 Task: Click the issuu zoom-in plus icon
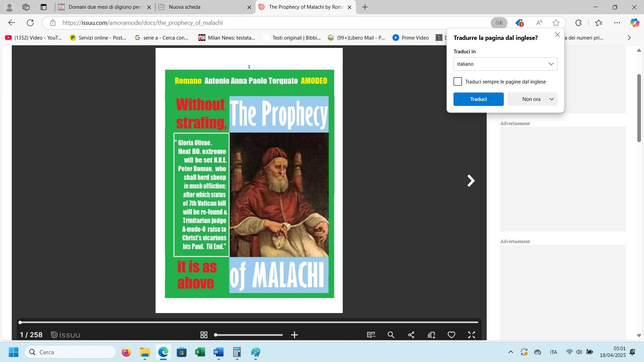[x=294, y=335]
